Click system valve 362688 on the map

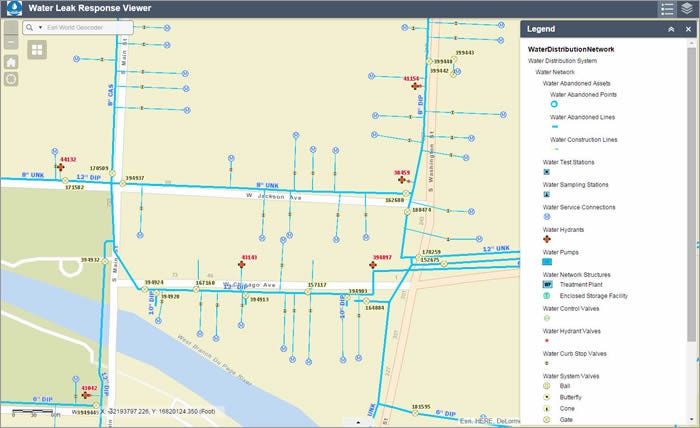(x=406, y=194)
